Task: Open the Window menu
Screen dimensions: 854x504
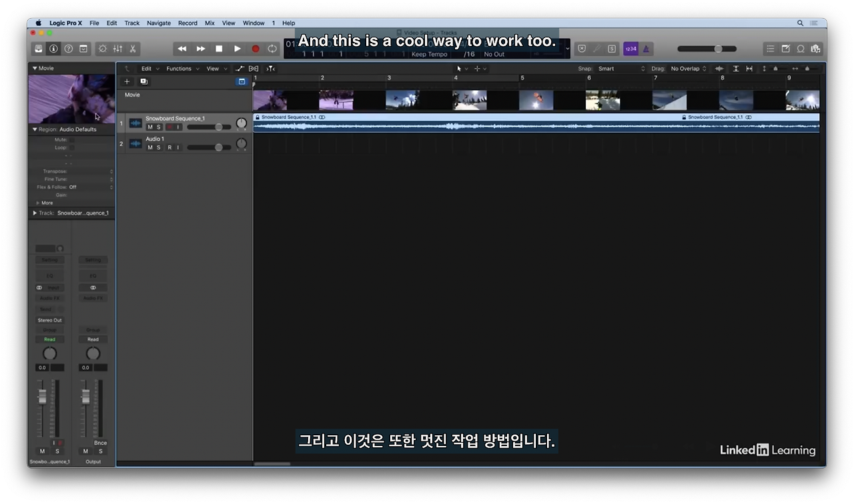Action: 254,23
